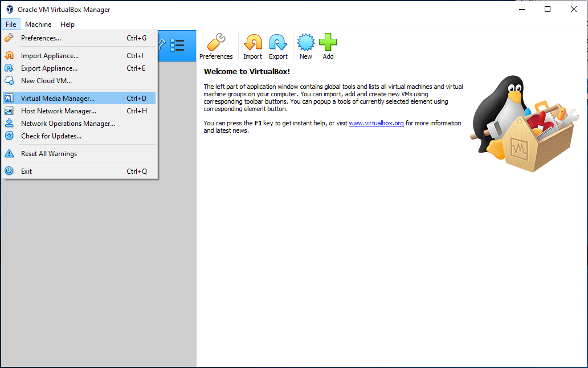Image resolution: width=588 pixels, height=368 pixels.
Task: Open the Machine menu
Action: click(38, 24)
